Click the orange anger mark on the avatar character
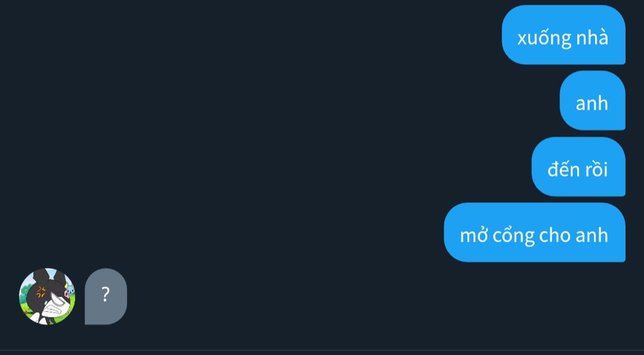Viewport: 644px width, 355px height. (x=41, y=292)
